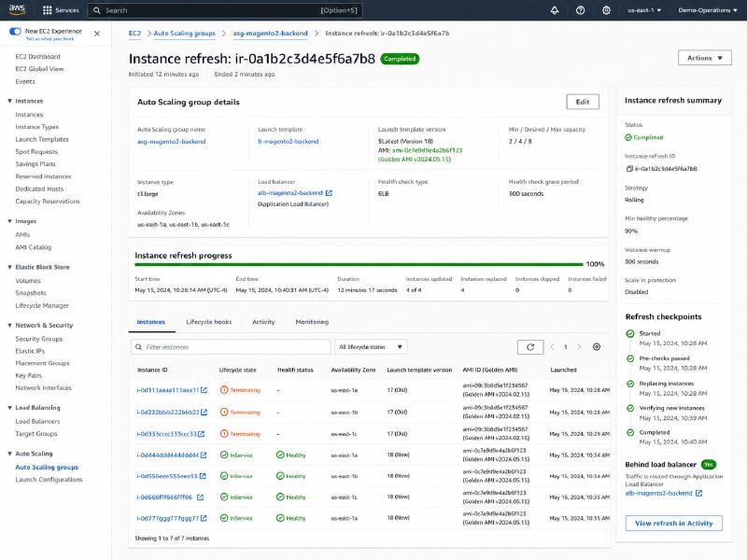Open the AWS notifications bell
The image size is (747, 560).
pos(555,10)
